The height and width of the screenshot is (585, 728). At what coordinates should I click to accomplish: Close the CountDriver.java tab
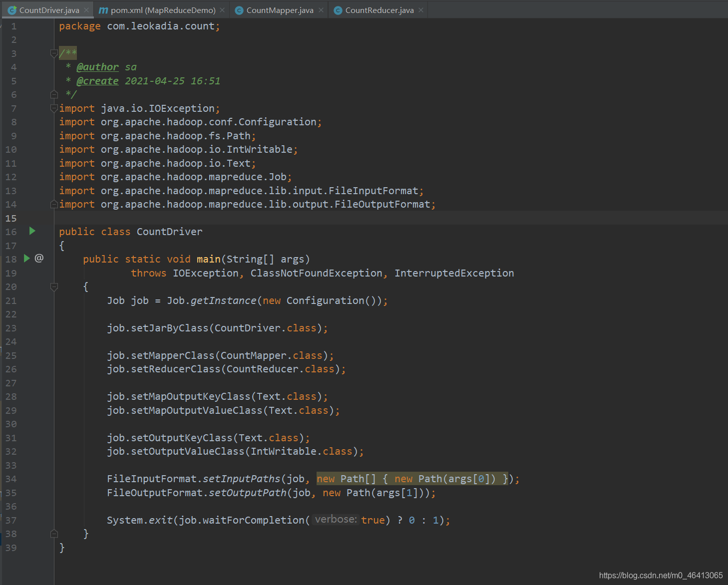point(86,10)
